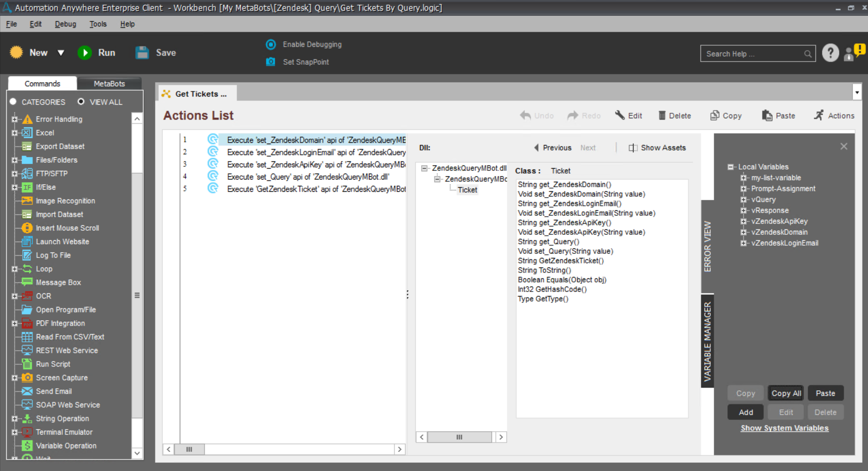Viewport: 868px width, 471px height.
Task: Open the Debug menu
Action: pyautogui.click(x=65, y=24)
